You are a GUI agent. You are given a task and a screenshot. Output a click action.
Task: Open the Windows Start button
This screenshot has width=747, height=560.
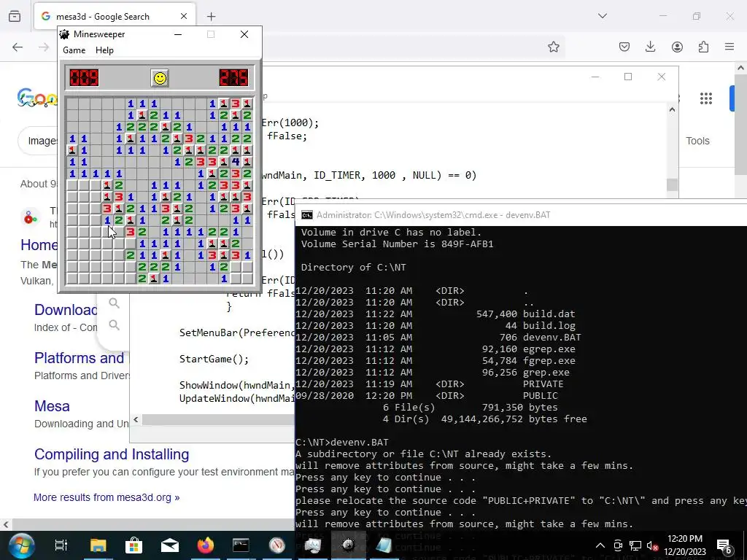tap(21, 545)
